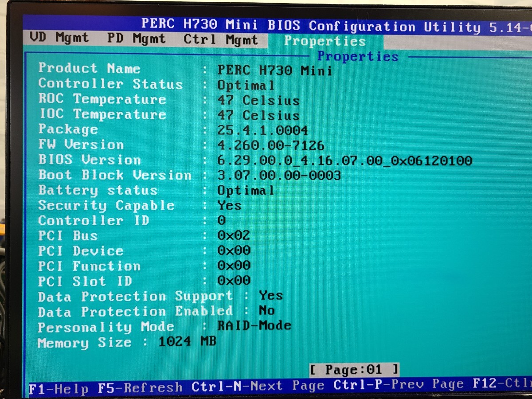Screen dimensions: 532x399
Task: Click F5-Refresh in the footer bar
Action: [140, 388]
